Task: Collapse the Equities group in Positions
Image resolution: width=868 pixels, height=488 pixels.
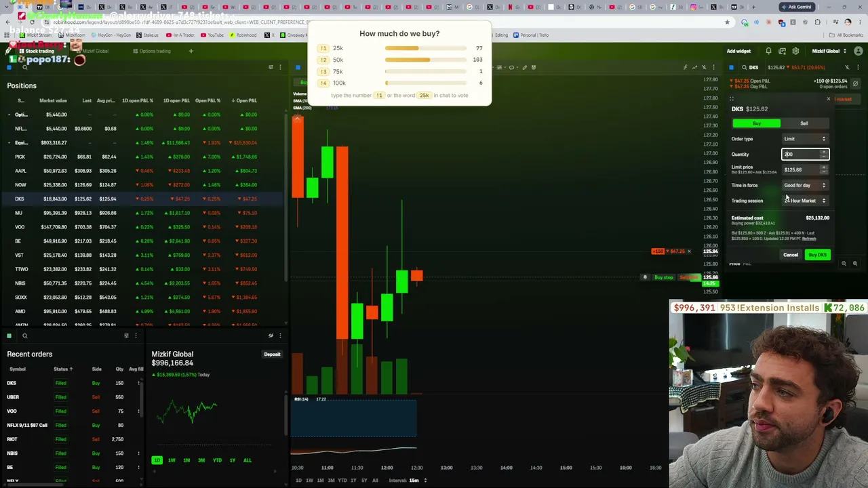Action: coord(9,143)
